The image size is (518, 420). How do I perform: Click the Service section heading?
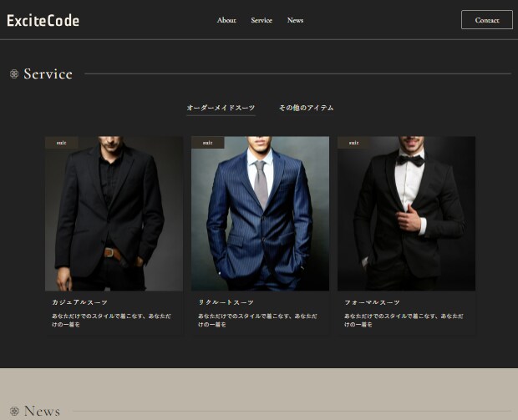[48, 74]
